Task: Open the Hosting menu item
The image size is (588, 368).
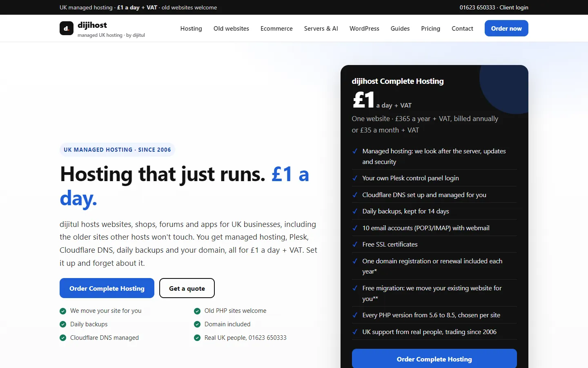Action: 191,28
